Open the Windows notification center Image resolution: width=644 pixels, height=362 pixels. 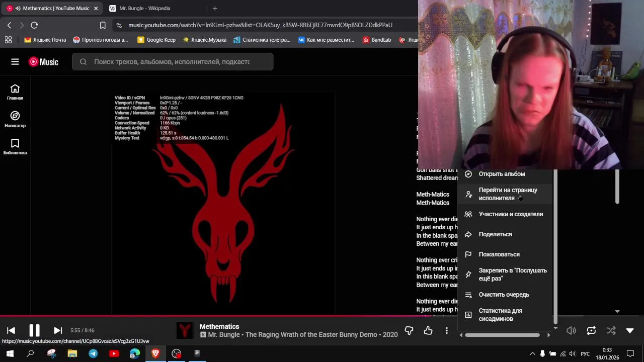(x=630, y=353)
